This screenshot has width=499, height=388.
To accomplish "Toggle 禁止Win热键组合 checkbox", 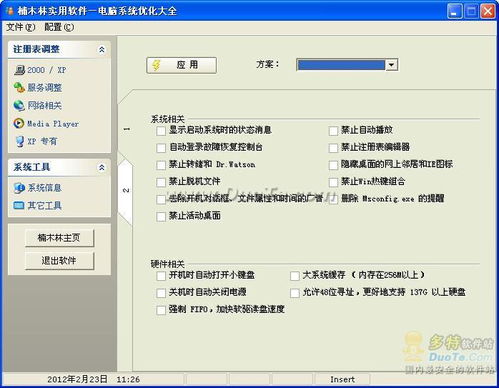I will [x=333, y=182].
